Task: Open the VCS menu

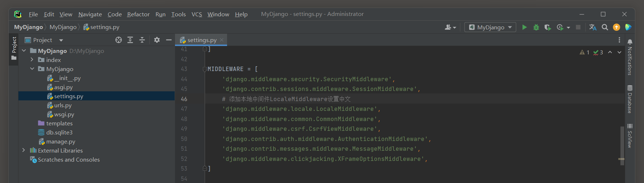Action: (197, 14)
